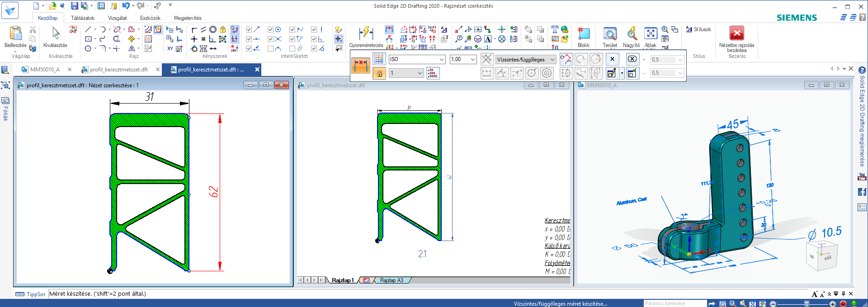This screenshot has width=868, height=307.
Task: Switch to the Kezdőlap ribbon tab
Action: pos(47,18)
